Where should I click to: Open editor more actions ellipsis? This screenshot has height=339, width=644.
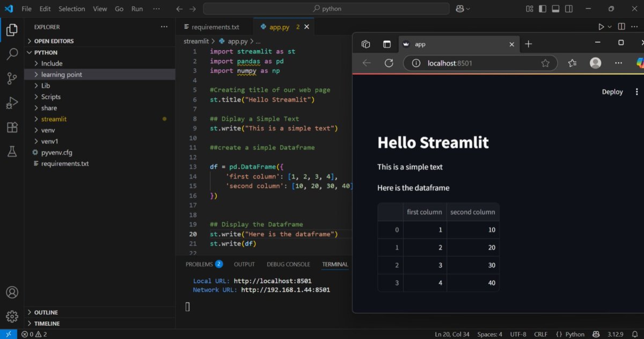[635, 27]
